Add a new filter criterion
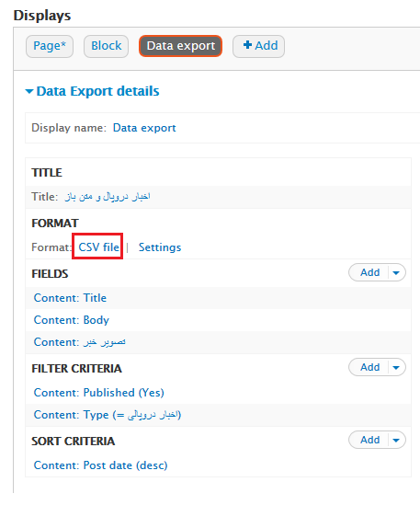 coord(369,367)
